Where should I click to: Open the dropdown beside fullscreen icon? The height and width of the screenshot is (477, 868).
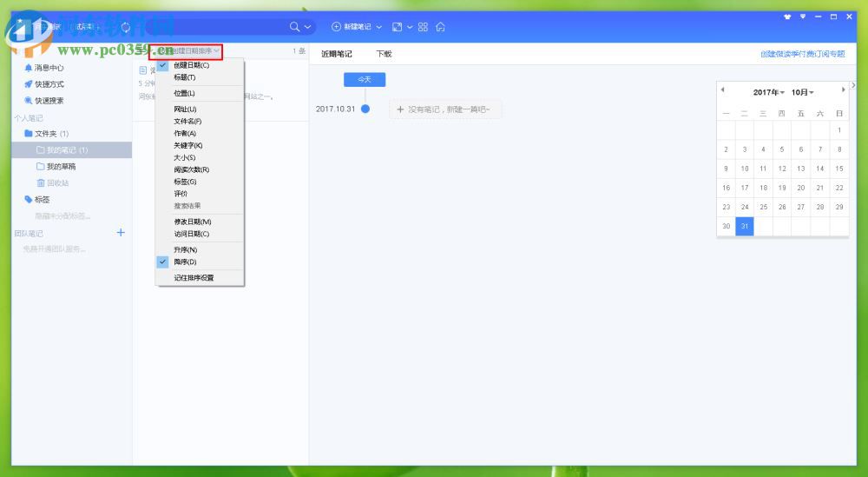pos(410,27)
